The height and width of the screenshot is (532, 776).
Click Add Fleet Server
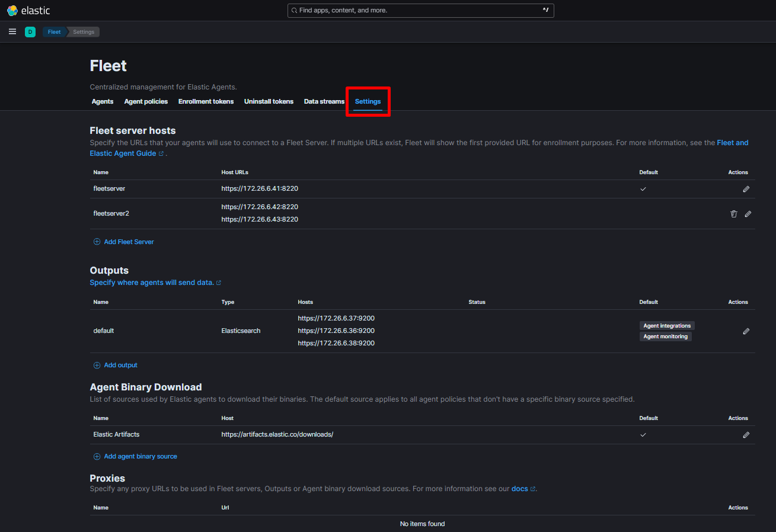click(x=129, y=242)
